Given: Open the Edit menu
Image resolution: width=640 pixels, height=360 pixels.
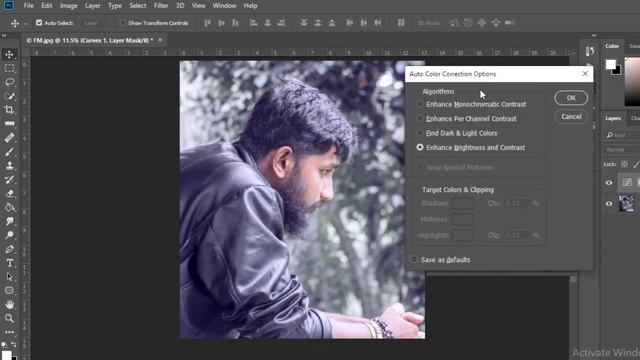Looking at the screenshot, I should (x=47, y=6).
